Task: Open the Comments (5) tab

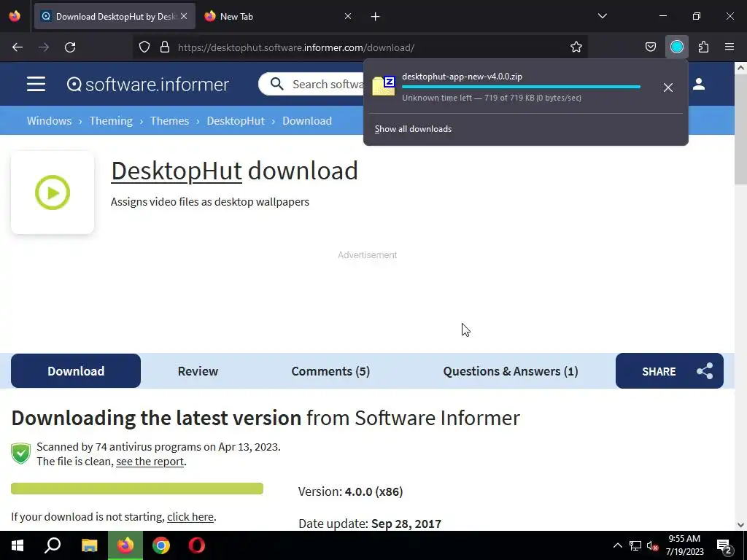Action: 330,371
